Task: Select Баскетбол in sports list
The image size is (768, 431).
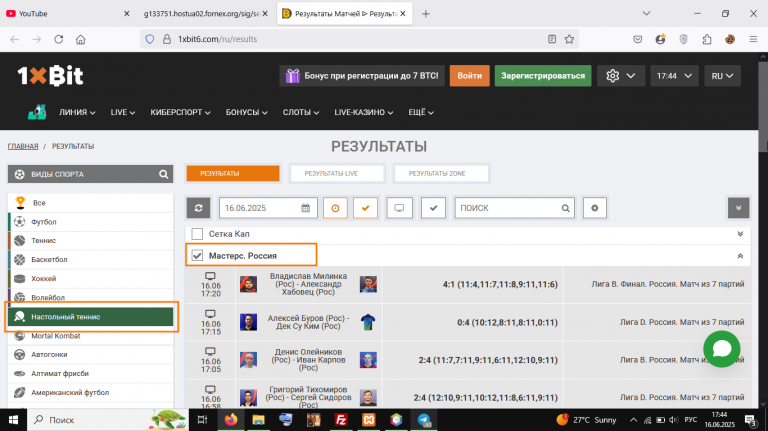Action: click(91, 260)
